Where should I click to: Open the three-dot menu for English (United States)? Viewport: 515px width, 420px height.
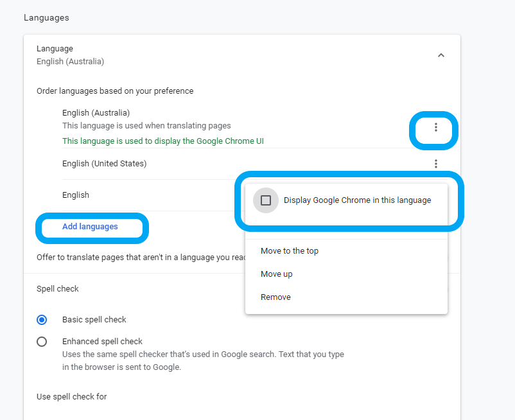point(435,164)
